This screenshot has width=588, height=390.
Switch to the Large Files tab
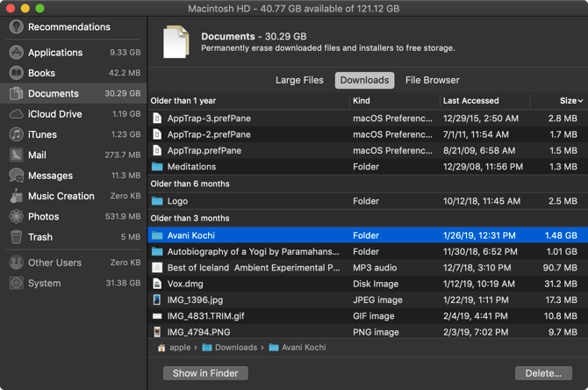(299, 81)
